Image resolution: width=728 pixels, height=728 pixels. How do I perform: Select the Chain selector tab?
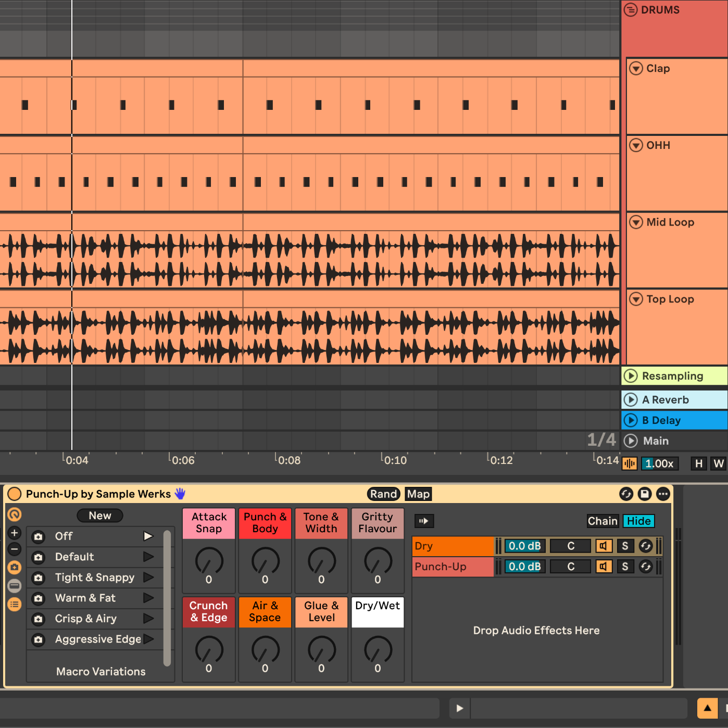[x=603, y=521]
